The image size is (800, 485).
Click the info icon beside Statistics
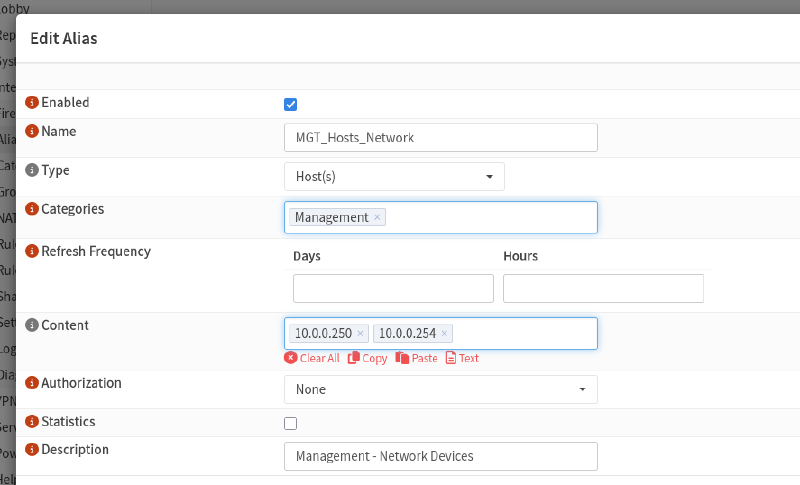(x=32, y=422)
